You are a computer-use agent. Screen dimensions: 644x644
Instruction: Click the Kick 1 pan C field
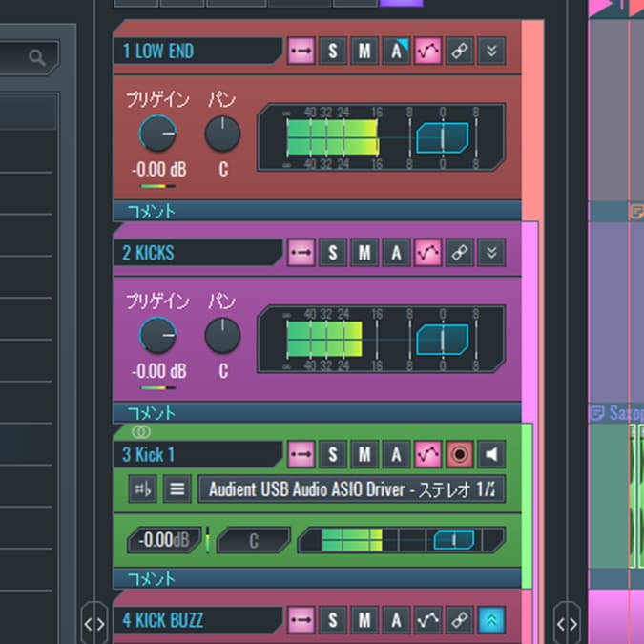[254, 540]
